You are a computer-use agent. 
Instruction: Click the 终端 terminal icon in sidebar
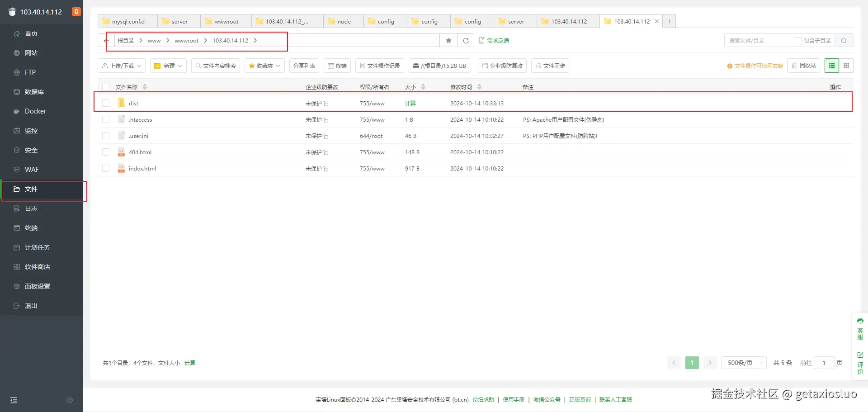click(17, 228)
